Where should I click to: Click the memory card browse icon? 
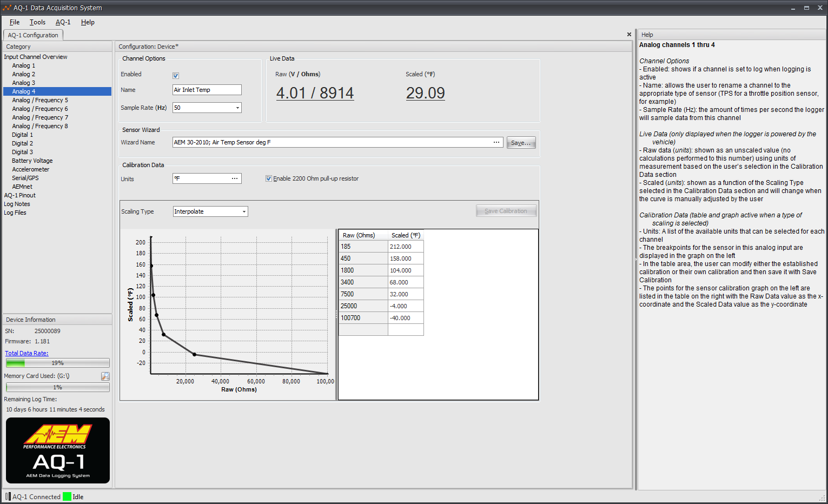(x=105, y=376)
